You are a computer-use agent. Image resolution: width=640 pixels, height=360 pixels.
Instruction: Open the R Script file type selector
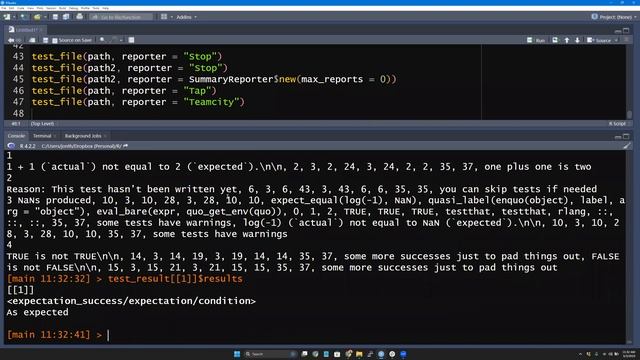(x=618, y=124)
